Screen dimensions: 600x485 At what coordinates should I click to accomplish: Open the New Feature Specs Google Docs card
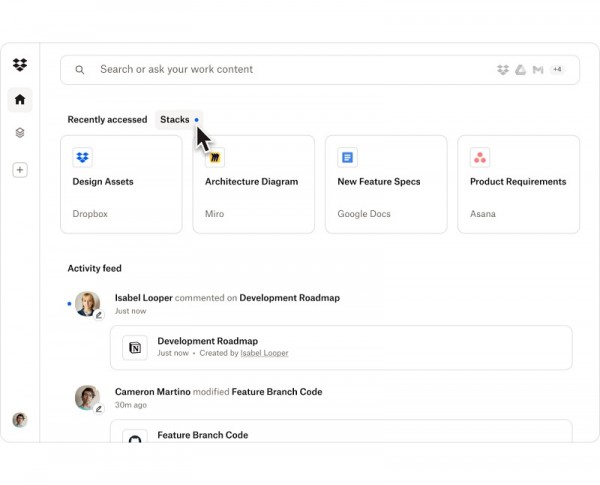click(x=386, y=184)
